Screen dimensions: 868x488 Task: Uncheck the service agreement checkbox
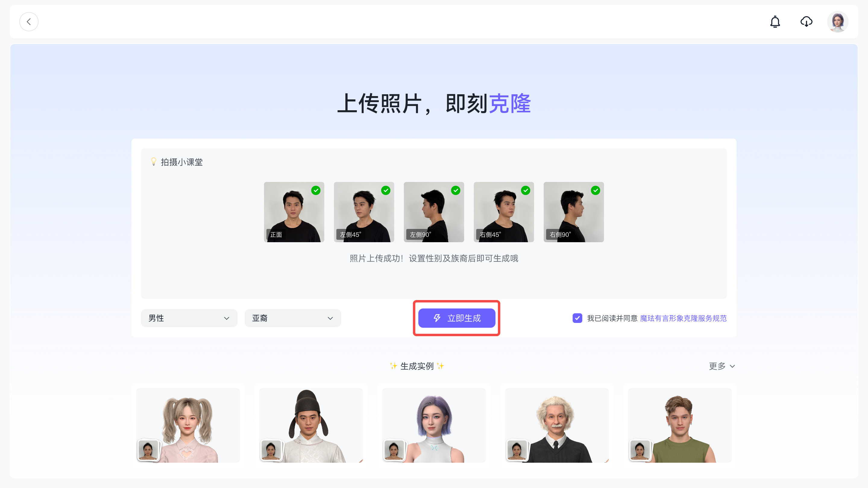[577, 318]
